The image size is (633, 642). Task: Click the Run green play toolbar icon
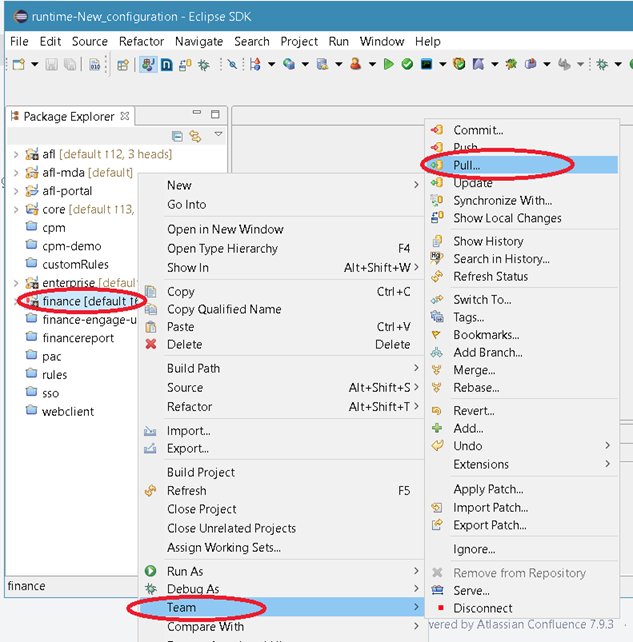(x=389, y=64)
